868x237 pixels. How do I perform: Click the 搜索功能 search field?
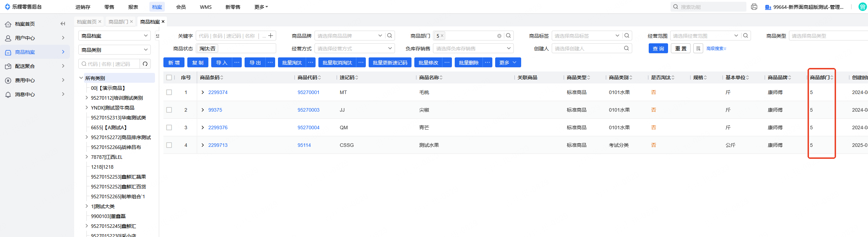tap(710, 7)
